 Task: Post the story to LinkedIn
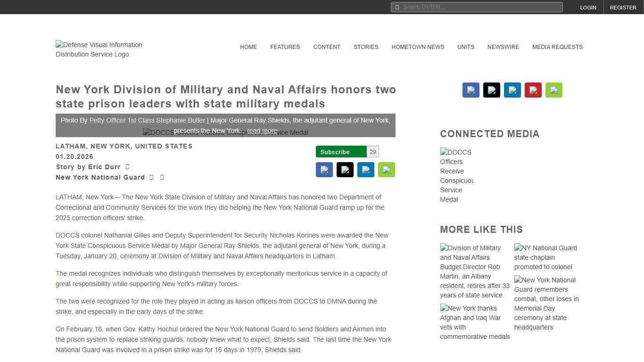click(x=512, y=90)
